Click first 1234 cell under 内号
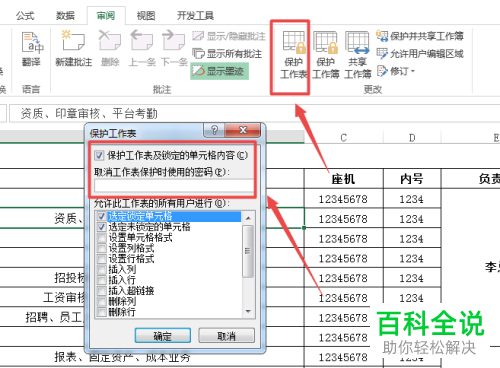The image size is (500, 368). (412, 199)
